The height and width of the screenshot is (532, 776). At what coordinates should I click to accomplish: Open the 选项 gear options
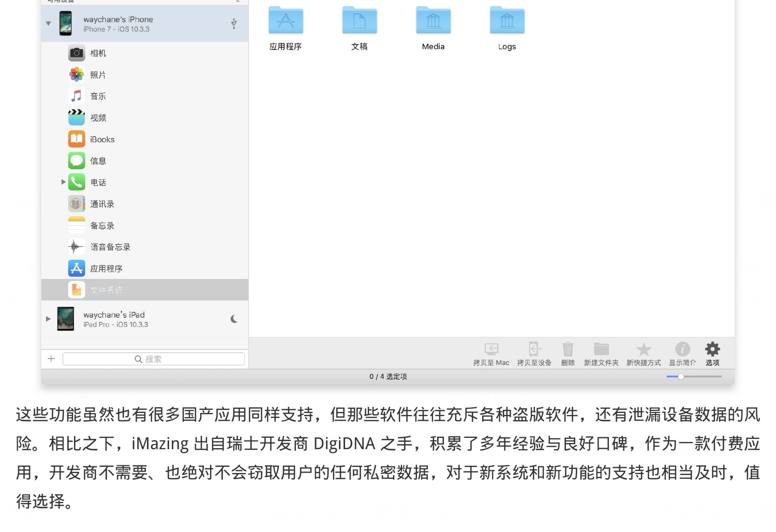point(712,349)
